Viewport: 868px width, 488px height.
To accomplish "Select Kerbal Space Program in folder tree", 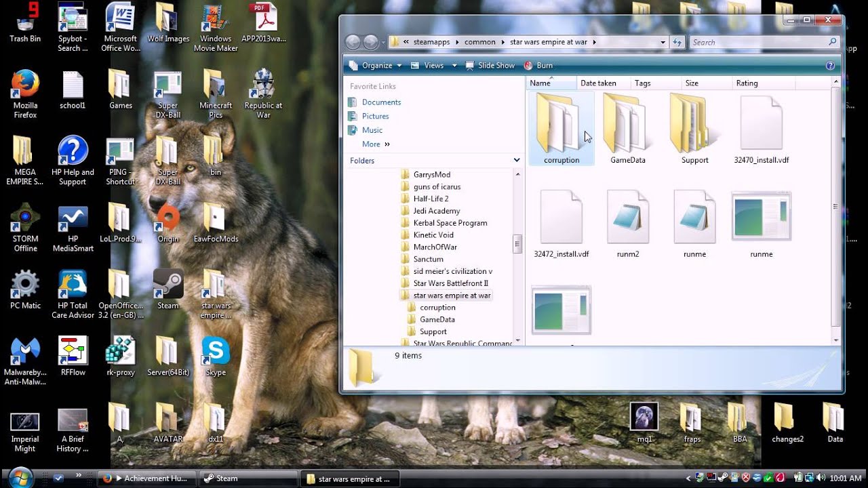I will [450, 223].
